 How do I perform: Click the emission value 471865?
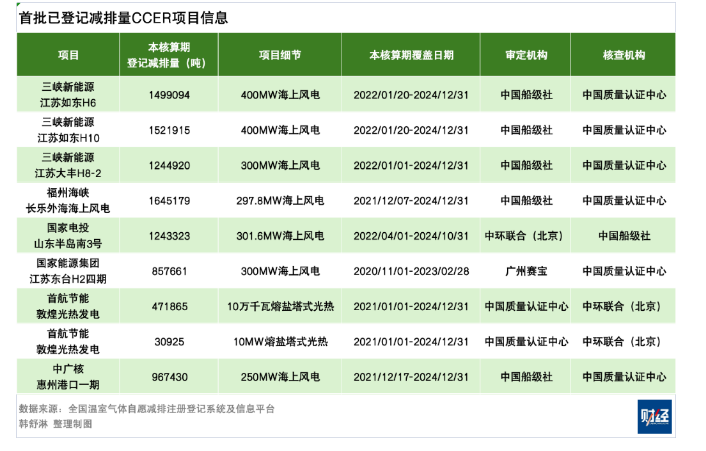coord(169,307)
